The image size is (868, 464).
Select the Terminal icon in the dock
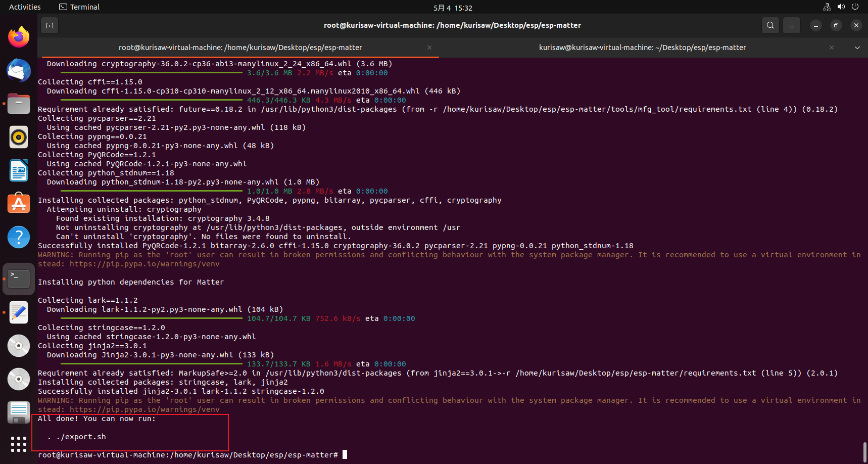[x=19, y=279]
